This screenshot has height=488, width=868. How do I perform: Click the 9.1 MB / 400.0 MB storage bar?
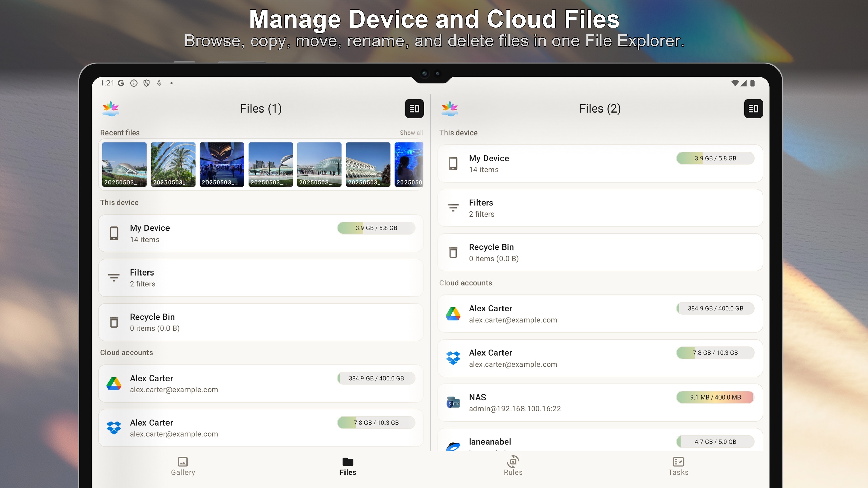(x=715, y=397)
